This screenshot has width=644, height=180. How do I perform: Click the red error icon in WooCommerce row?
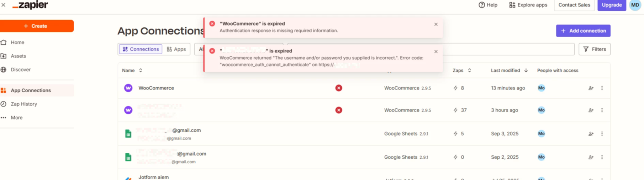338,88
